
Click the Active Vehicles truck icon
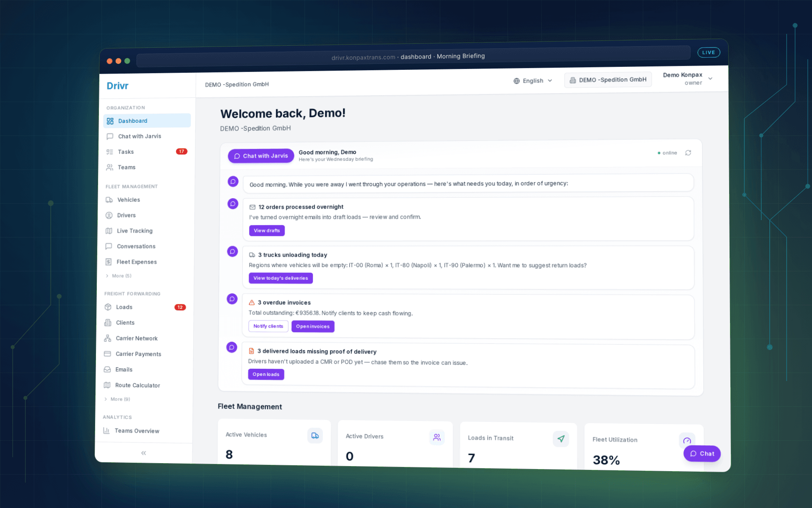pos(315,436)
